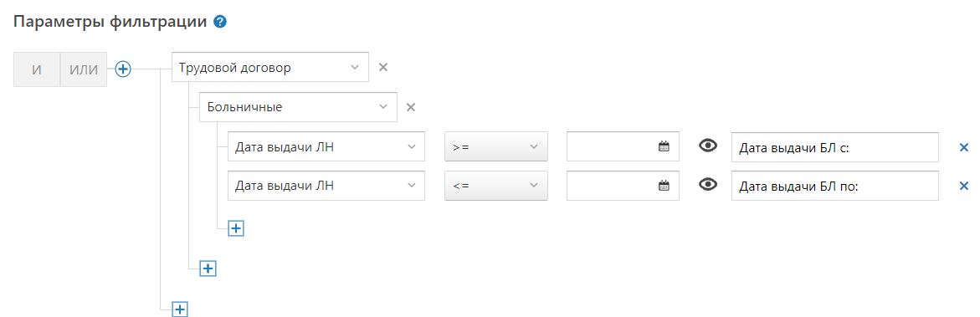Open the first Дата выдачи ЛН field dropdown

(x=326, y=146)
